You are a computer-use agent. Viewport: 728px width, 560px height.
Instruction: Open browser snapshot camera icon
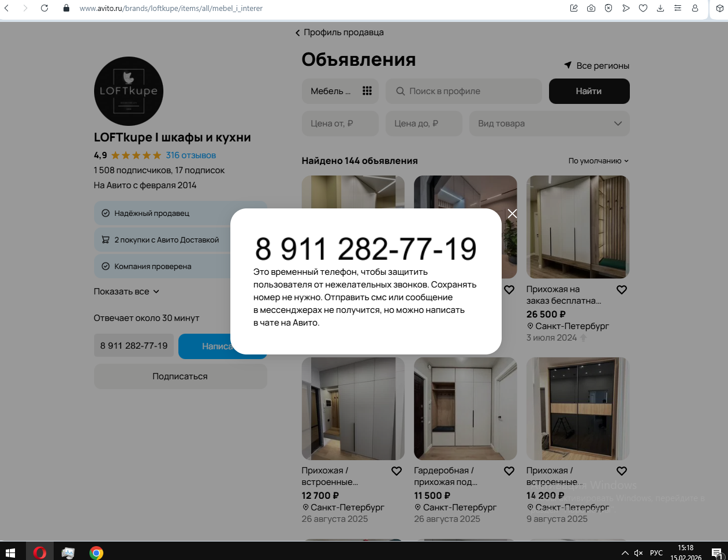(x=591, y=8)
